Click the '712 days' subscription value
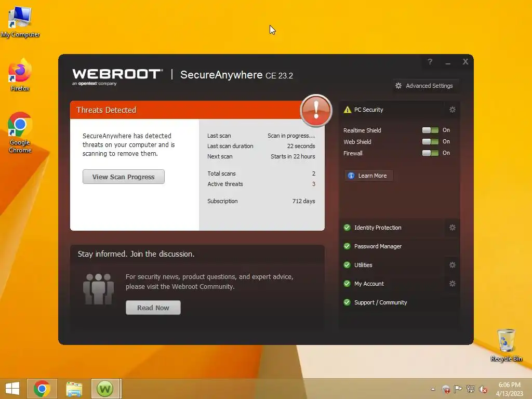Image resolution: width=532 pixels, height=399 pixels. pos(303,201)
